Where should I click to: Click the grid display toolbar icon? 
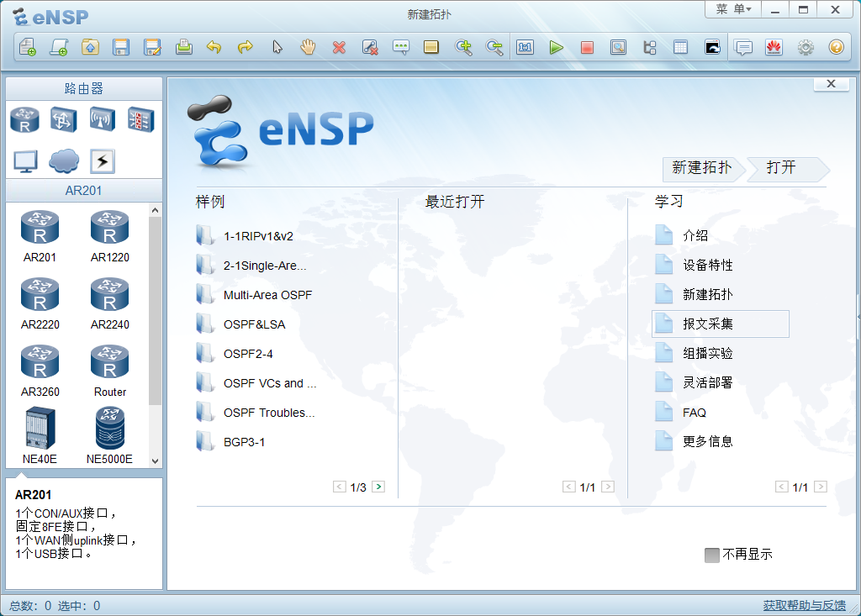pyautogui.click(x=680, y=47)
